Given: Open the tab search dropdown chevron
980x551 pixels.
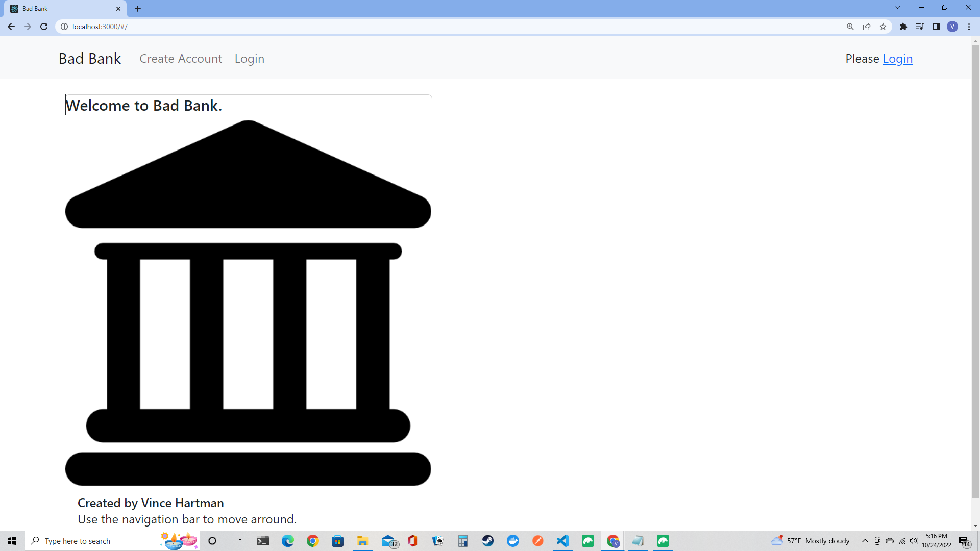Looking at the screenshot, I should [x=897, y=7].
